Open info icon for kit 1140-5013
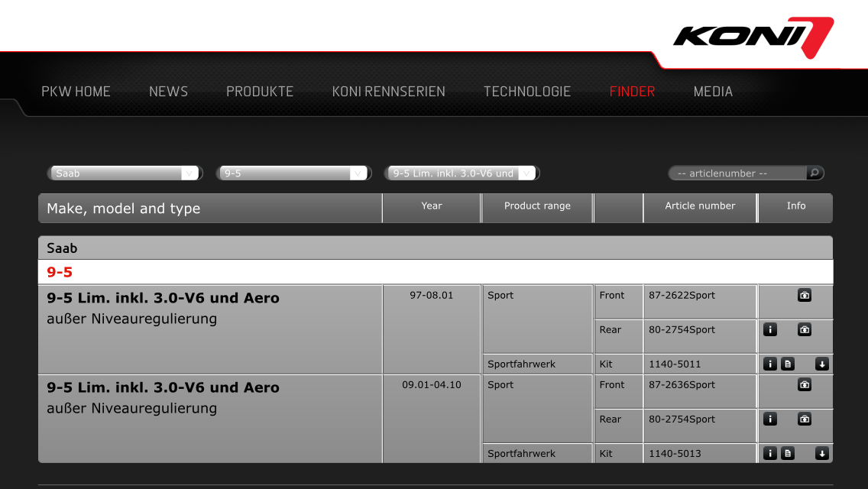The height and width of the screenshot is (489, 868). pyautogui.click(x=770, y=454)
